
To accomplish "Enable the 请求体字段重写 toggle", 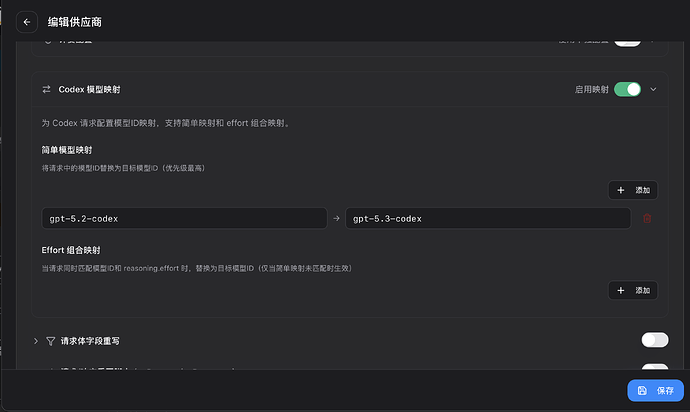I will [x=655, y=340].
